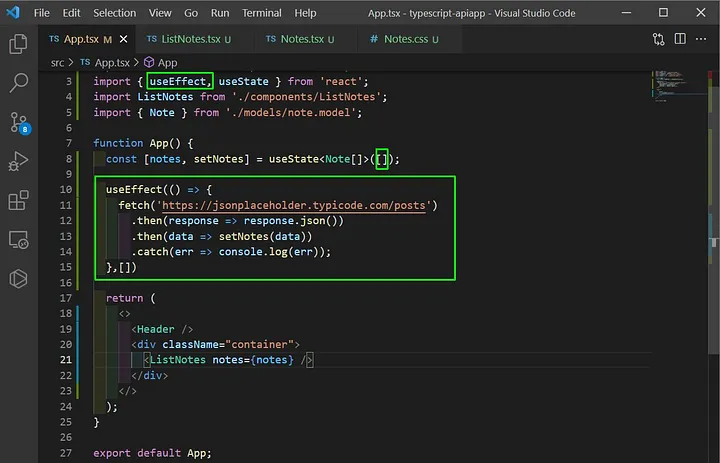The height and width of the screenshot is (463, 720).
Task: Open the Remote Explorer view
Action: [18, 240]
